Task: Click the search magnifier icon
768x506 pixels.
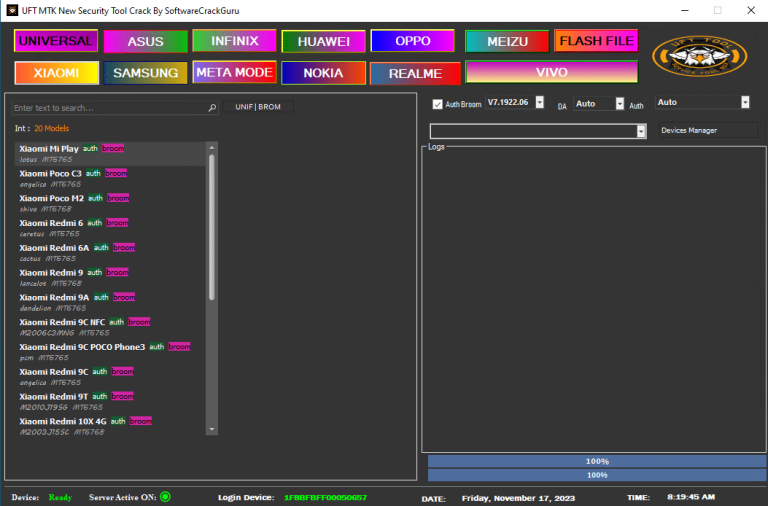Action: pos(212,108)
